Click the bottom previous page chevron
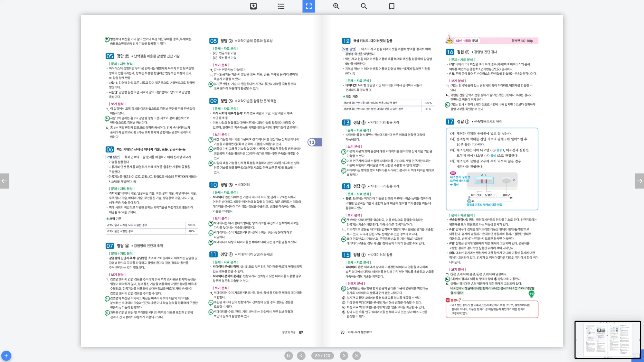Screen dimensions: 644x362 [301, 356]
